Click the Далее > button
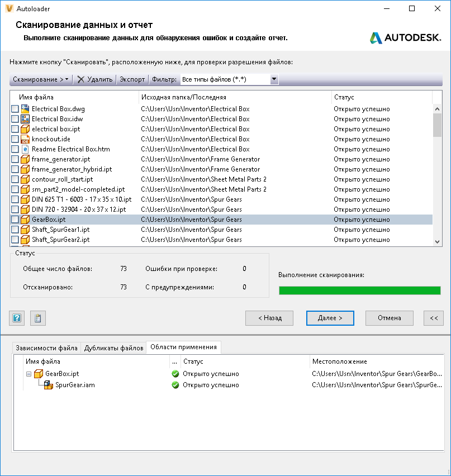This screenshot has width=451, height=476. tap(330, 318)
